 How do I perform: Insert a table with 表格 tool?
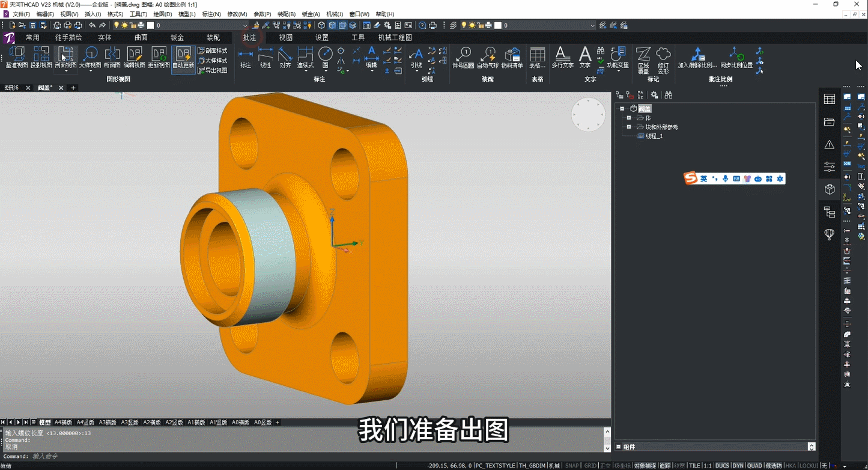pos(538,58)
